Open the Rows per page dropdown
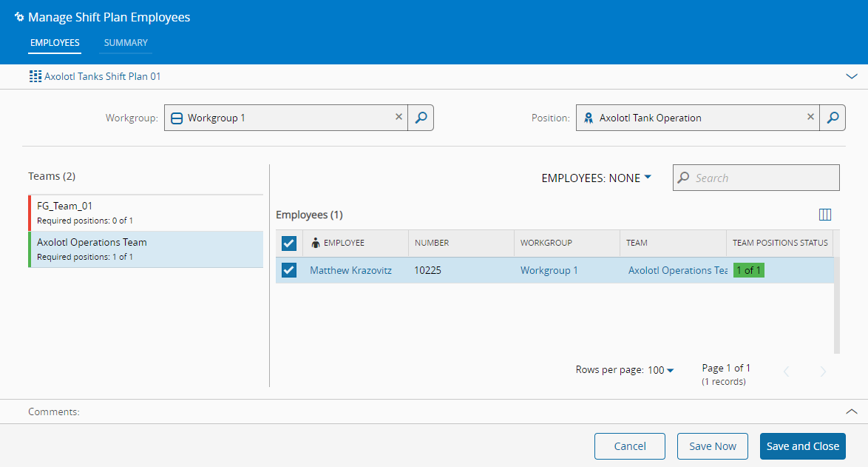868x467 pixels. click(660, 370)
